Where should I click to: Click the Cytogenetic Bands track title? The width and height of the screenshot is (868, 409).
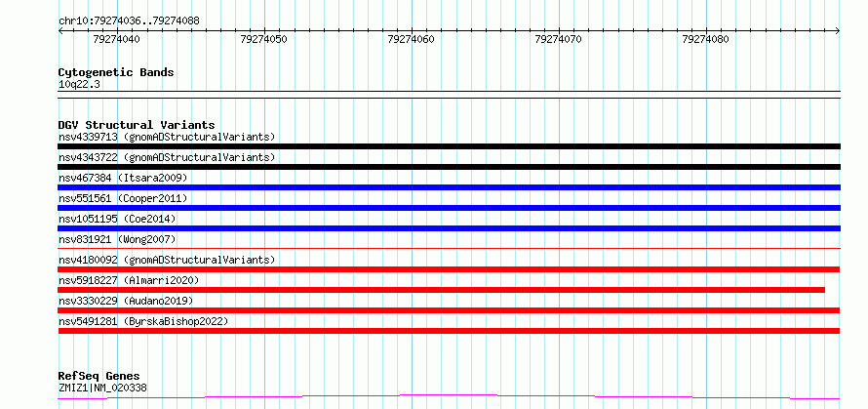coord(116,72)
